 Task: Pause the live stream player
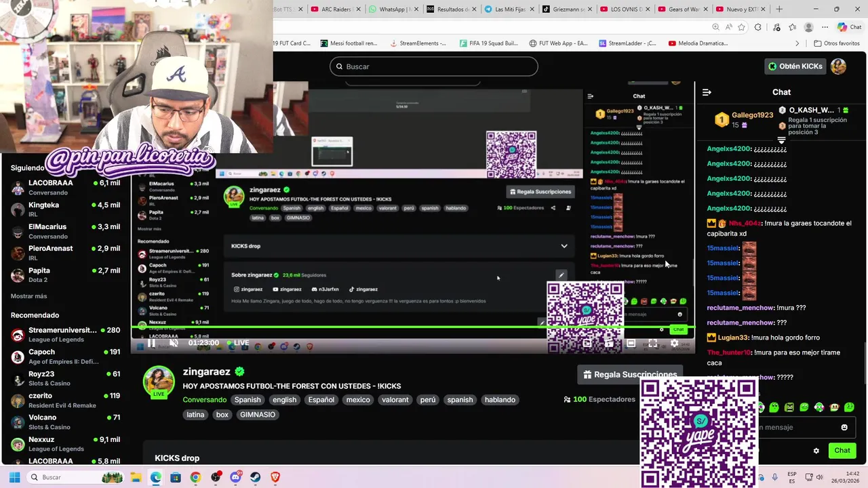point(151,343)
